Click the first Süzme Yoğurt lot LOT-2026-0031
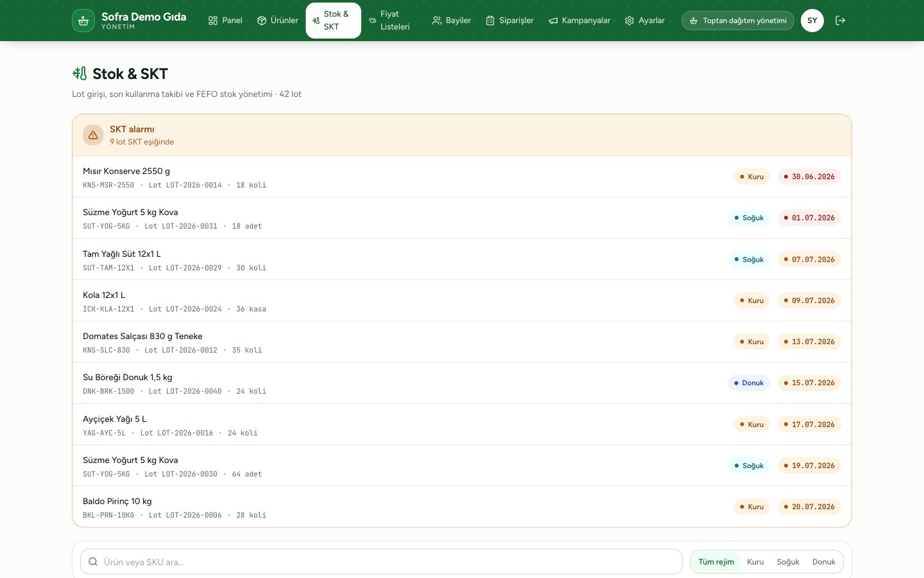Screen dimensions: 924x578 462,218
